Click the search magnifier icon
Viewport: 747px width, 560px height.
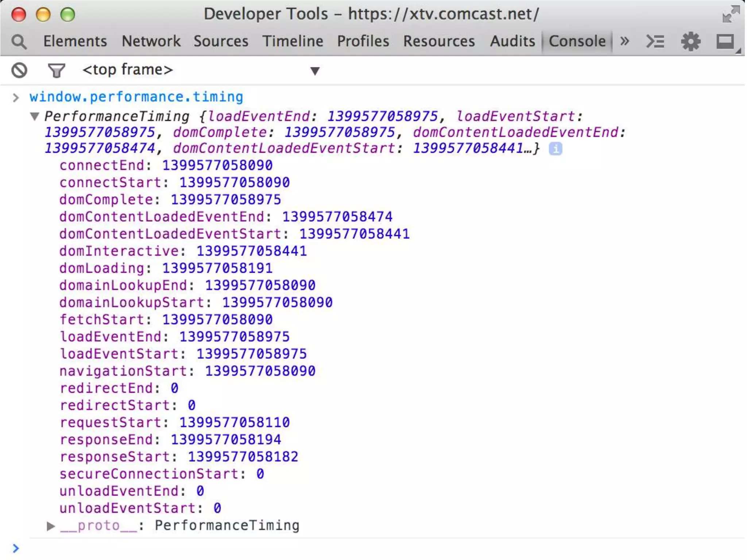pyautogui.click(x=19, y=42)
